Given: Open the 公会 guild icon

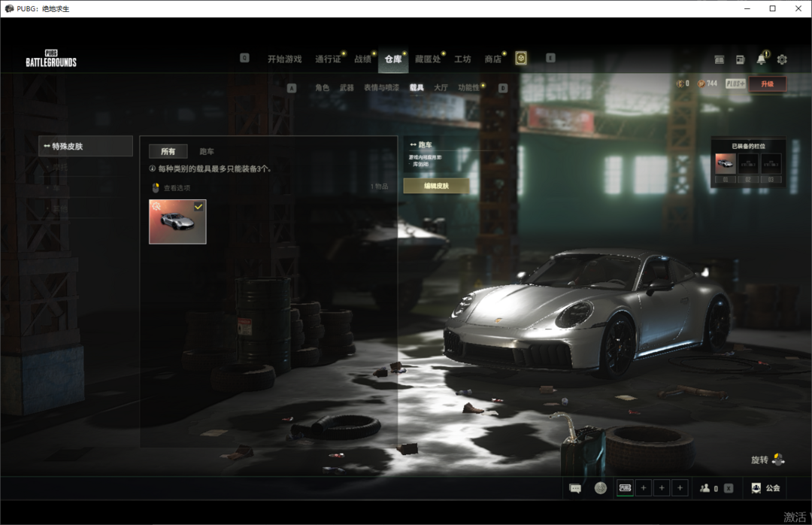Looking at the screenshot, I should [x=756, y=488].
